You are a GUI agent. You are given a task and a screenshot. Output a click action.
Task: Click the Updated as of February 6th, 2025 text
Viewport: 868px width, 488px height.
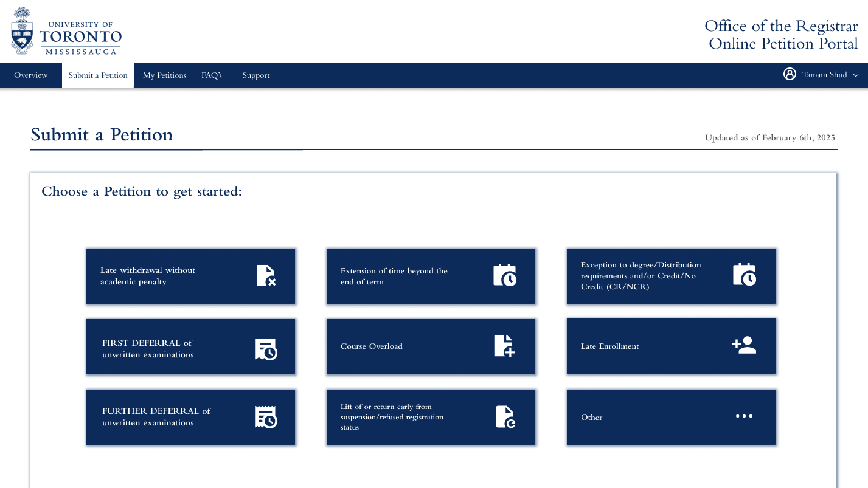pos(769,138)
